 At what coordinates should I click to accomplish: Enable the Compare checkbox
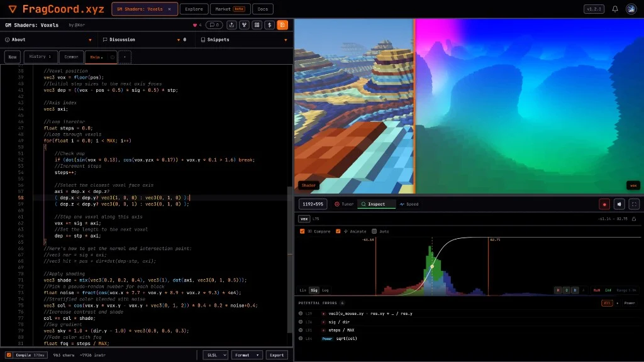pyautogui.click(x=303, y=231)
